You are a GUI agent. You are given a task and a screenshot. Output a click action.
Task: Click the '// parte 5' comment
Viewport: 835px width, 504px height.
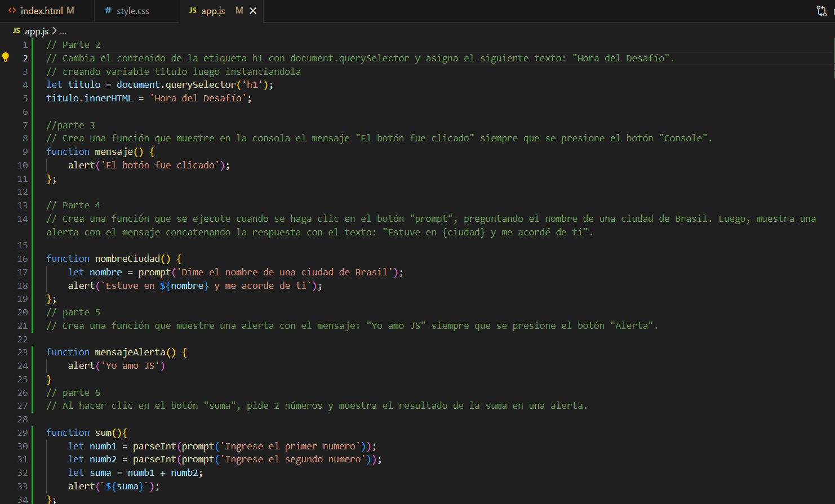click(73, 312)
